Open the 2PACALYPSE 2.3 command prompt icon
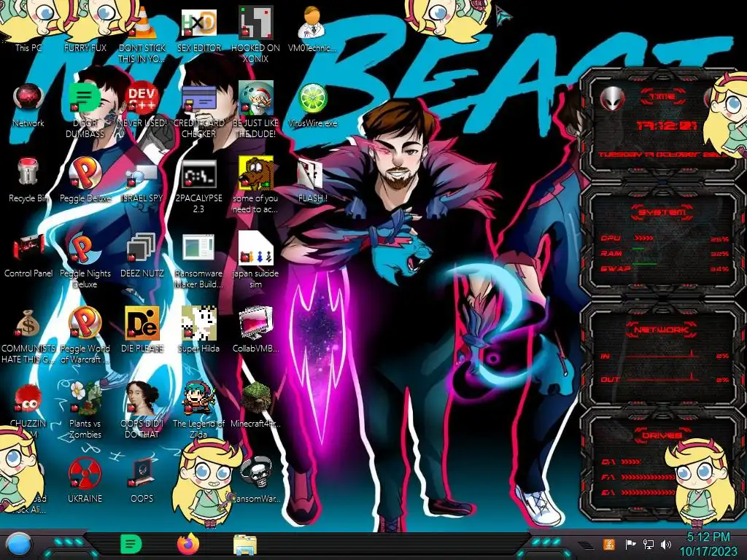The image size is (747, 560). pos(198,186)
